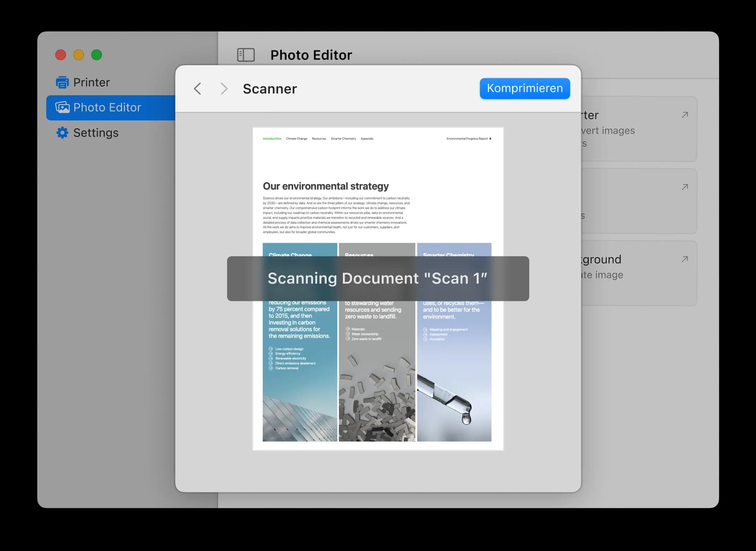Click 'ate image' card subtitle text

tap(602, 275)
